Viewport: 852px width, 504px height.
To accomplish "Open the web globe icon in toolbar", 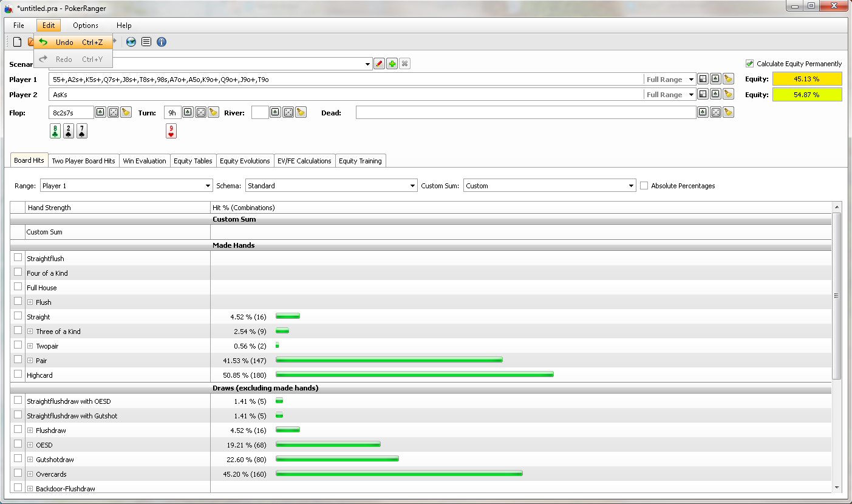I will coord(131,42).
